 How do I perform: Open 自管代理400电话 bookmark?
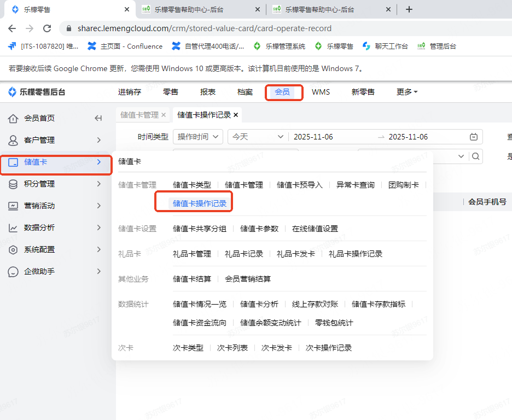(208, 46)
